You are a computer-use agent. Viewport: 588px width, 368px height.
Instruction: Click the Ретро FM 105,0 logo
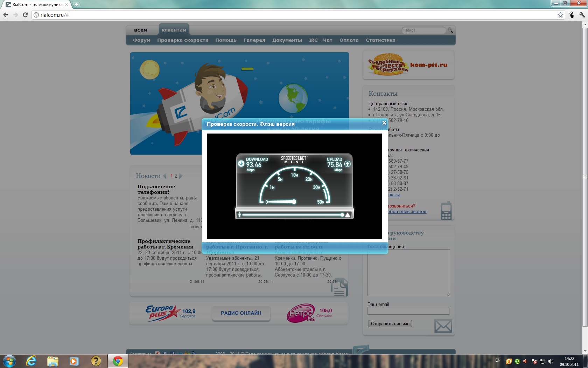[x=309, y=313]
